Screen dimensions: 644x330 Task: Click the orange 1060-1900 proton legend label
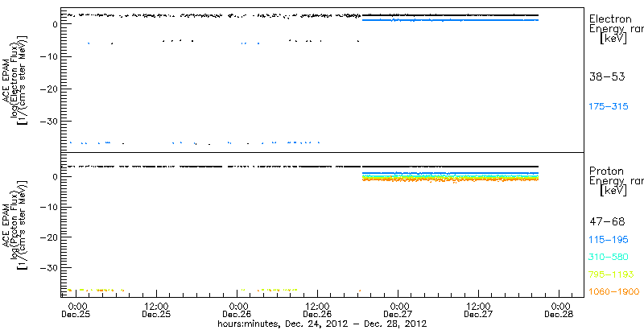coord(614,291)
